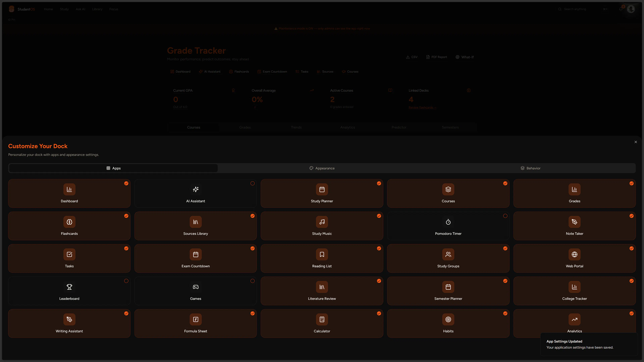Uncheck the Habits app checkmark
This screenshot has width=644, height=362.
(x=505, y=313)
